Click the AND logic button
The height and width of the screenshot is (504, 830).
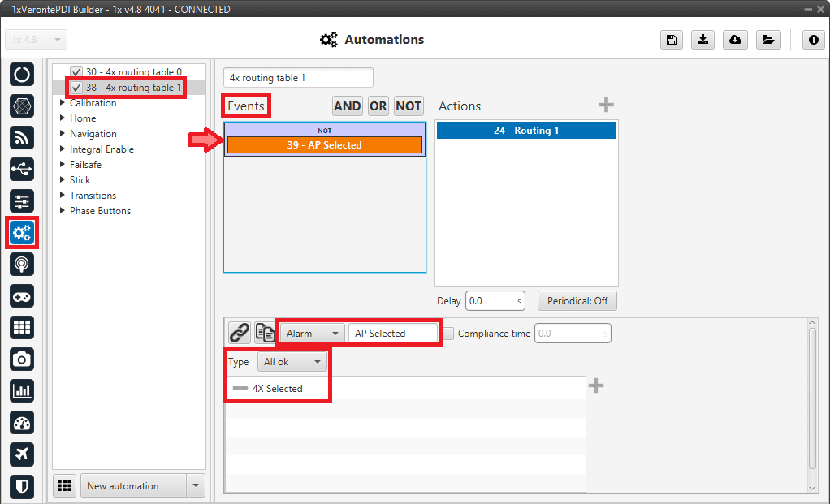tap(347, 106)
